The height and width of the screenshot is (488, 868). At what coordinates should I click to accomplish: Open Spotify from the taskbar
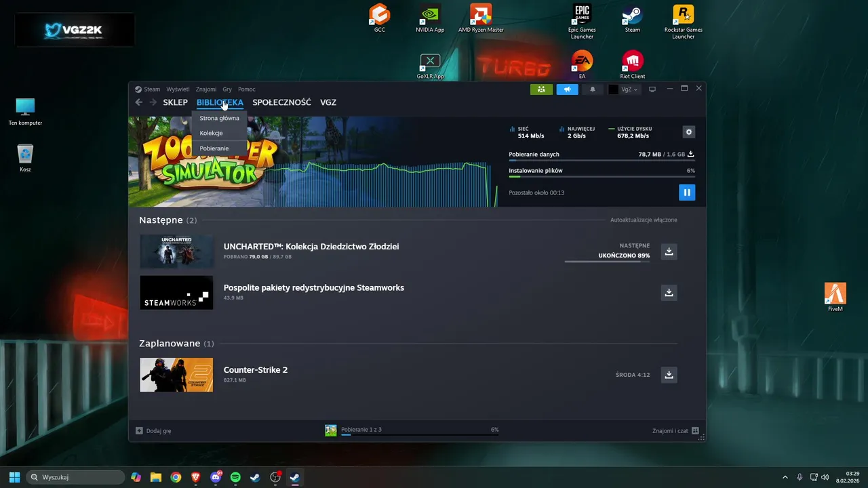(x=235, y=477)
